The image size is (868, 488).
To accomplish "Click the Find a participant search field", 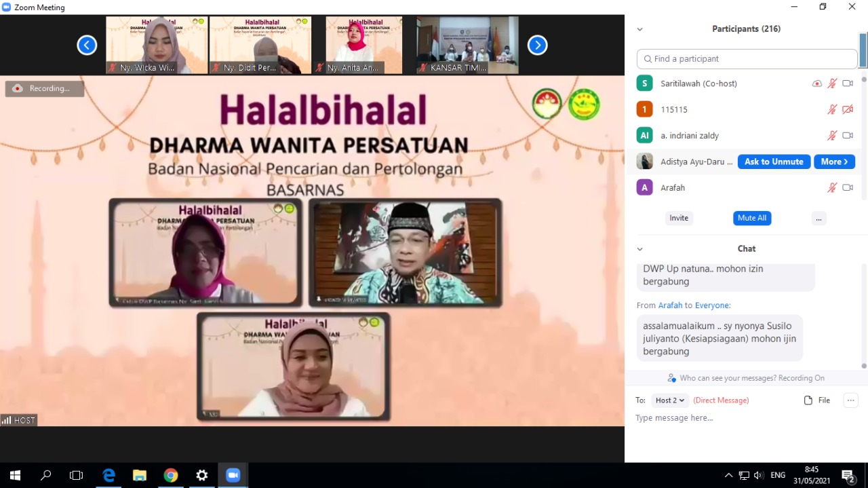I will pos(747,59).
